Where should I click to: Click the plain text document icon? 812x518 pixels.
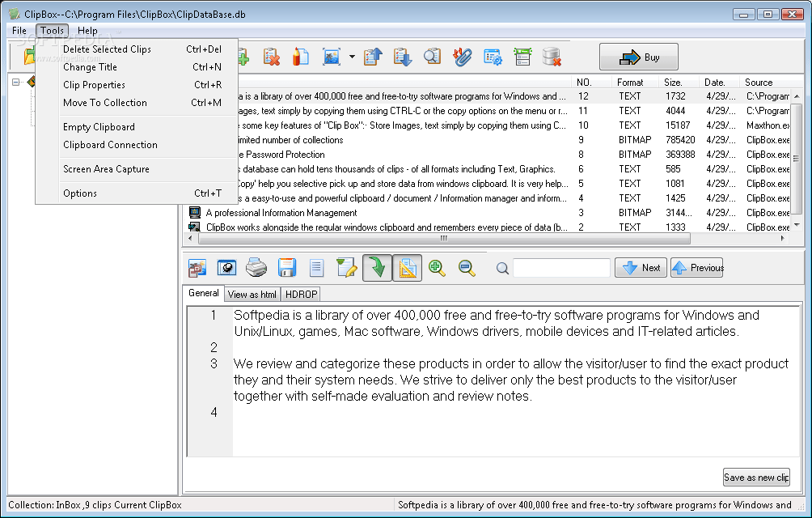click(316, 268)
